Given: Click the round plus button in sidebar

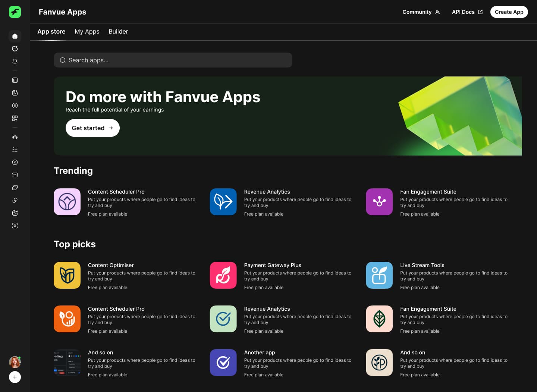Looking at the screenshot, I should click(x=15, y=377).
